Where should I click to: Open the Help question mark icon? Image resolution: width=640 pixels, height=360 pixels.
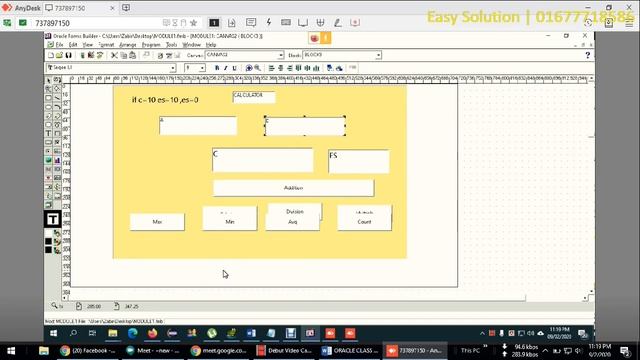click(x=587, y=55)
